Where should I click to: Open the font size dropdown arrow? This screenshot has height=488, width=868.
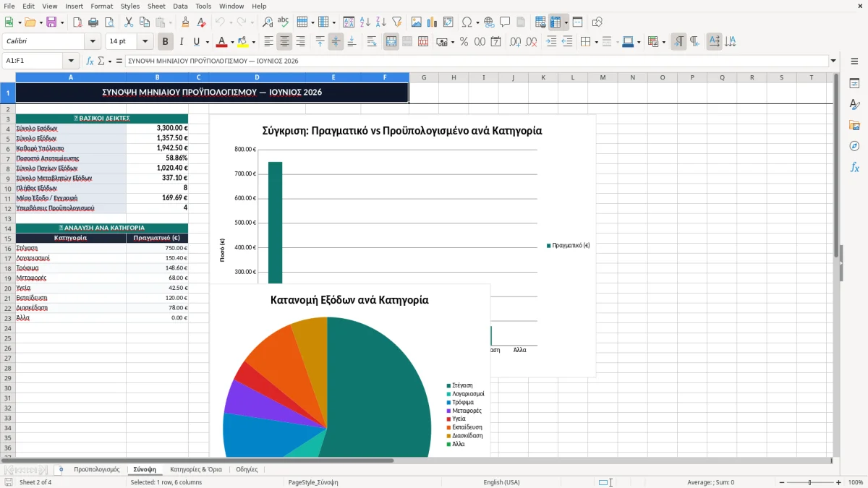(x=145, y=42)
